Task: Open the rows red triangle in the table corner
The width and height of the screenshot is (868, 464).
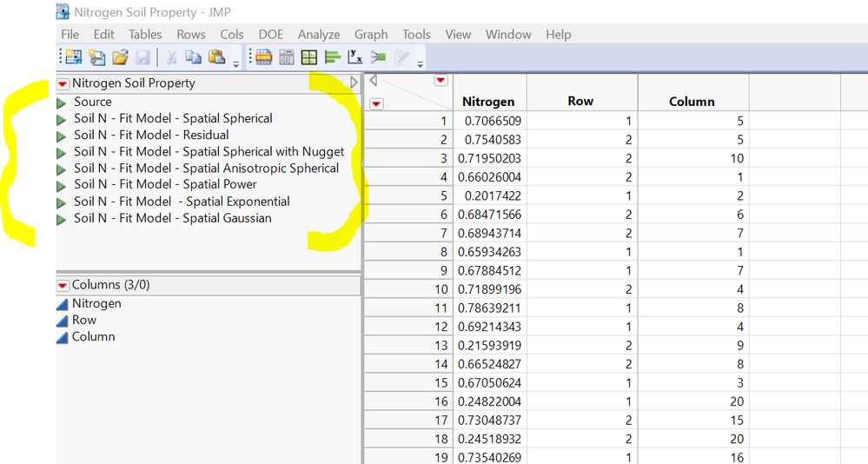Action: tap(376, 103)
